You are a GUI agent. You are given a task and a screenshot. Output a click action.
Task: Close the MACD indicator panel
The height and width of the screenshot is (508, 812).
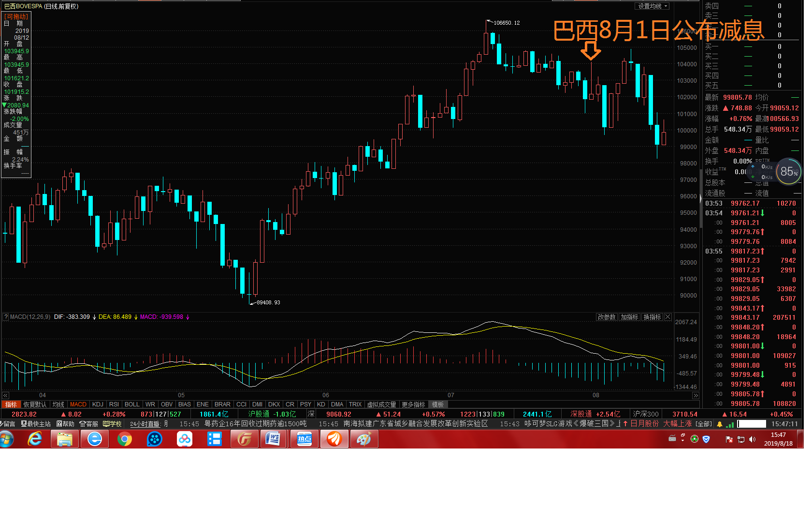click(667, 317)
